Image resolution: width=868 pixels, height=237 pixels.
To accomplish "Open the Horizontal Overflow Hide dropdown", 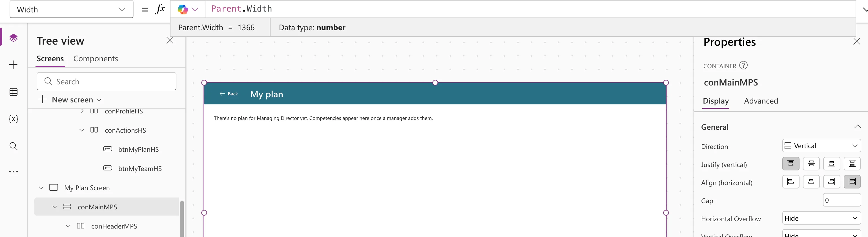I will (x=821, y=218).
